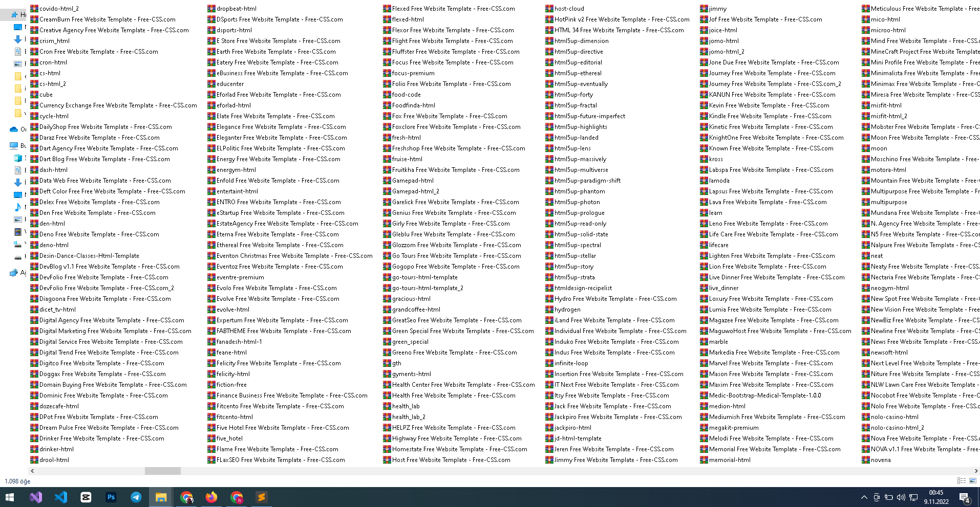Select "FABTHEME Free Website Template" file
Viewport: 980px width, 507px height.
point(279,331)
